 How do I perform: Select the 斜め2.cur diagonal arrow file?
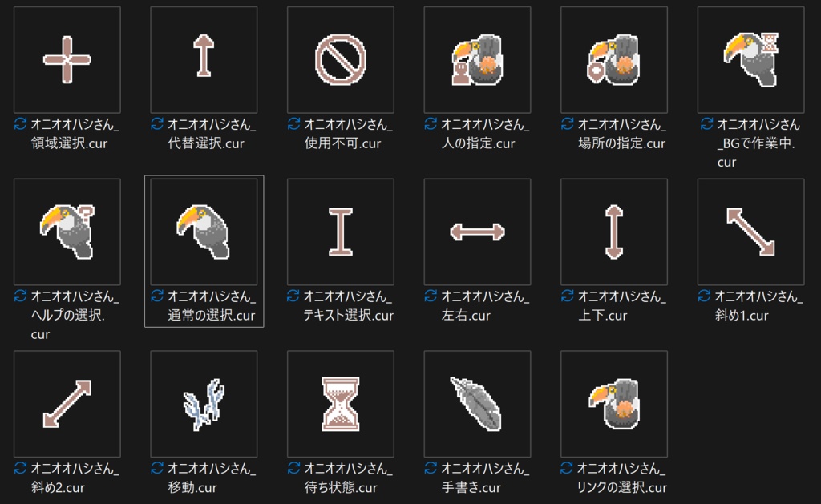[67, 404]
